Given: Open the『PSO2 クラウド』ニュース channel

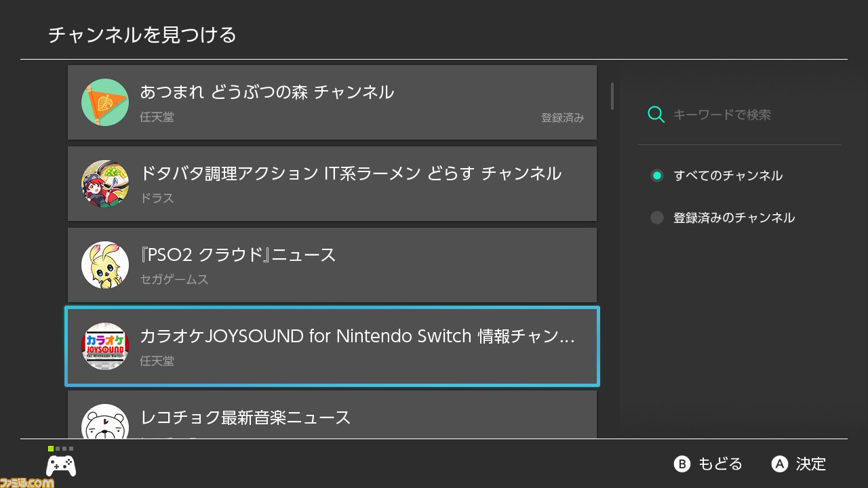Looking at the screenshot, I should tap(332, 265).
